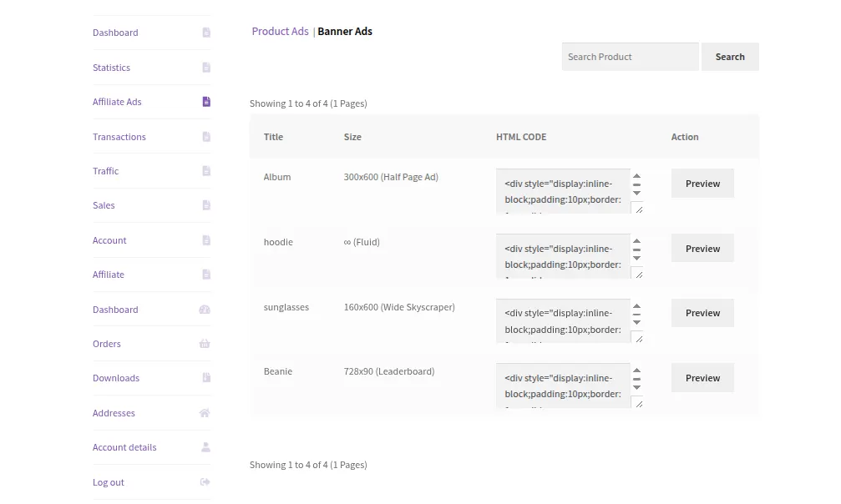Click the Account details user icon
Viewport: 841px width, 504px height.
205,447
